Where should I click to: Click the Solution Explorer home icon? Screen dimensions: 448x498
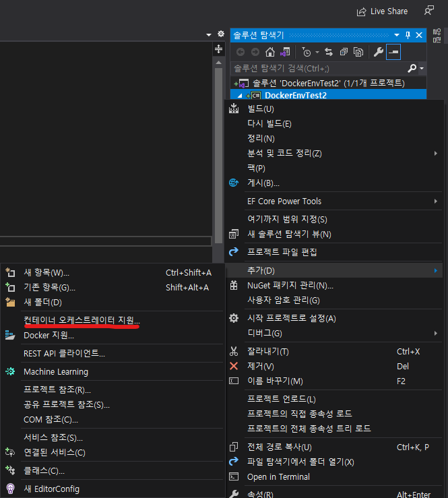coord(270,52)
